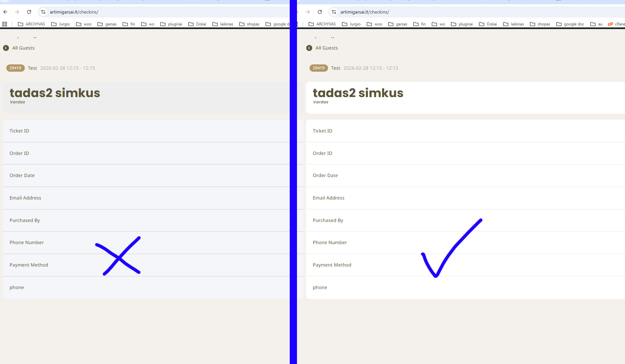Viewport: 625px width, 364px height.
Task: Expand the ARCHYVAS bookmark folder in left window
Action: (x=31, y=24)
